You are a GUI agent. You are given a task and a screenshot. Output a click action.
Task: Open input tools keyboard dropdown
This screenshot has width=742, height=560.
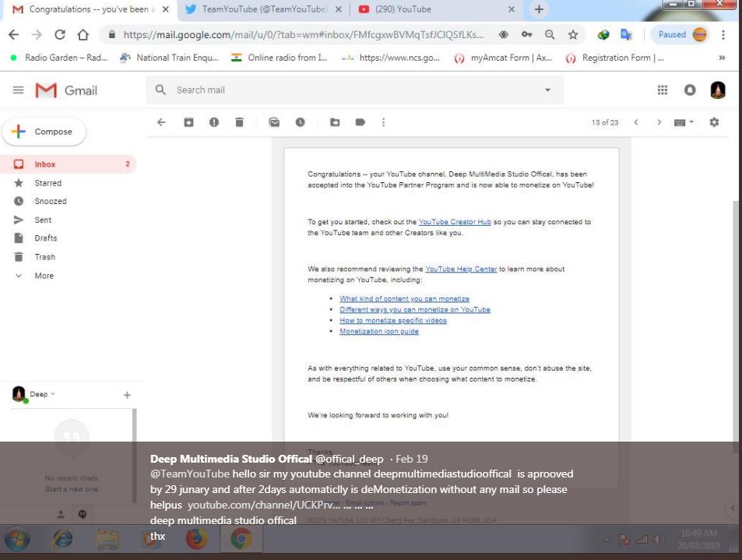[684, 122]
